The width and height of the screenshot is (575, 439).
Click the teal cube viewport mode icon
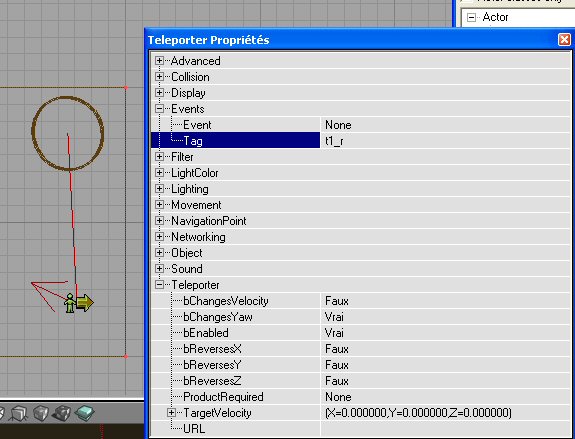(84, 413)
